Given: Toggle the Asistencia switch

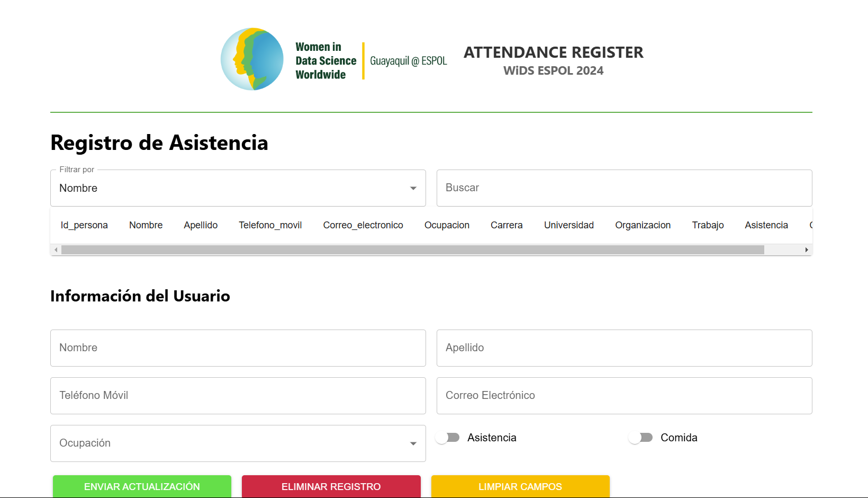Looking at the screenshot, I should tap(447, 438).
